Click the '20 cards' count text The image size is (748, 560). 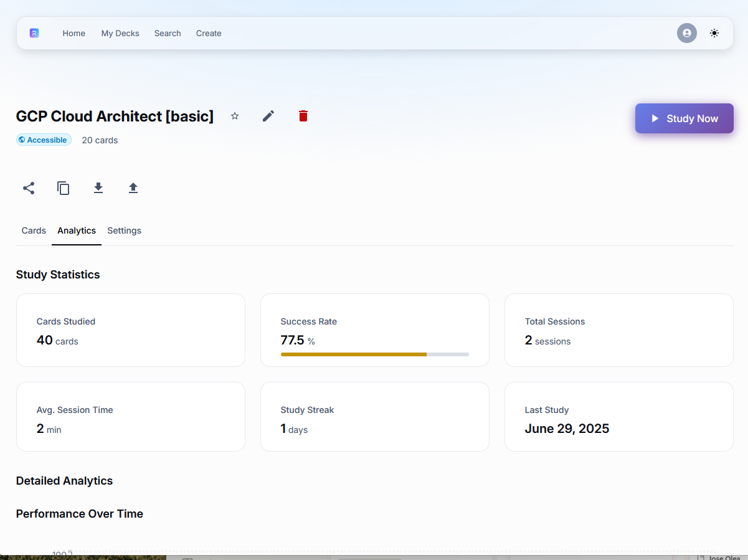(x=100, y=140)
